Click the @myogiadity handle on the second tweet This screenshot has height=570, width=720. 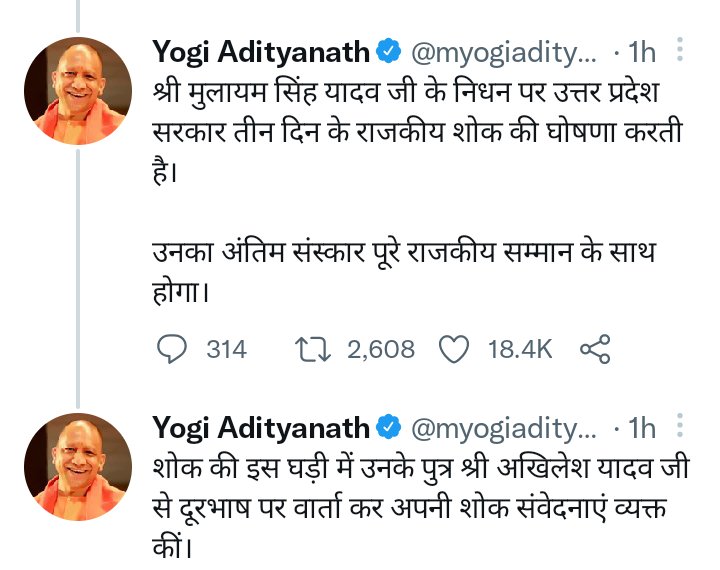pyautogui.click(x=503, y=429)
